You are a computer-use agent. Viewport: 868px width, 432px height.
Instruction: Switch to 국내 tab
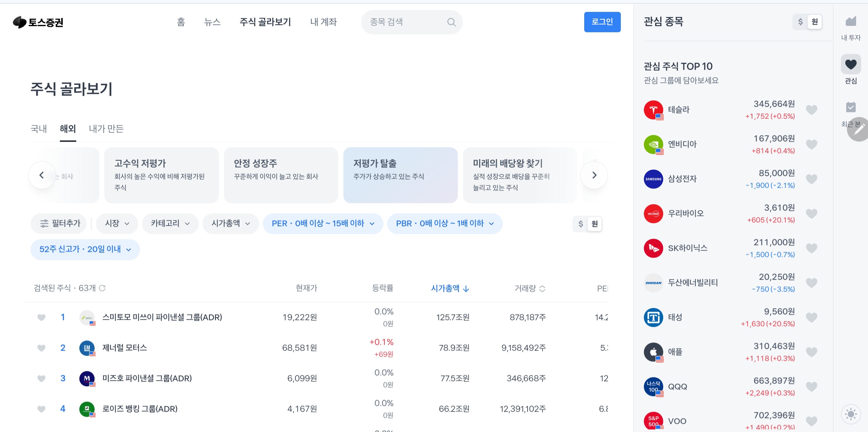pyautogui.click(x=39, y=129)
